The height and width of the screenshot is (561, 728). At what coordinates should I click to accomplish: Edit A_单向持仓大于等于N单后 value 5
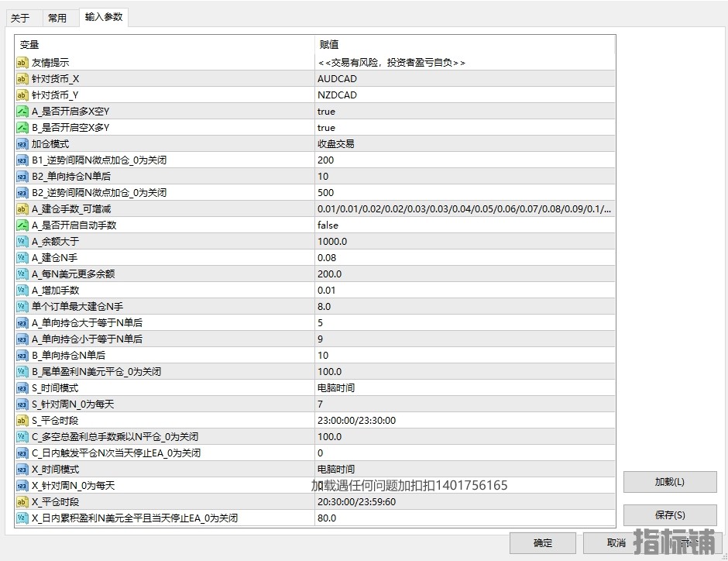[x=465, y=323]
